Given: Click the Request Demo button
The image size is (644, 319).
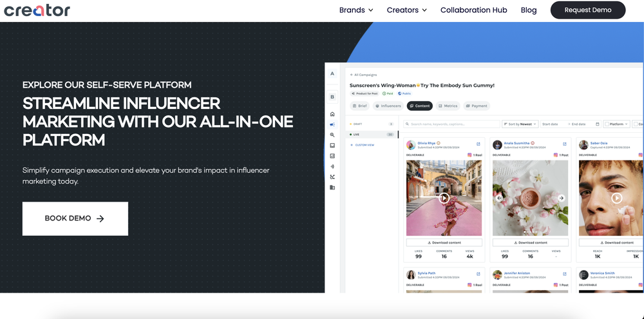Looking at the screenshot, I should (x=588, y=10).
